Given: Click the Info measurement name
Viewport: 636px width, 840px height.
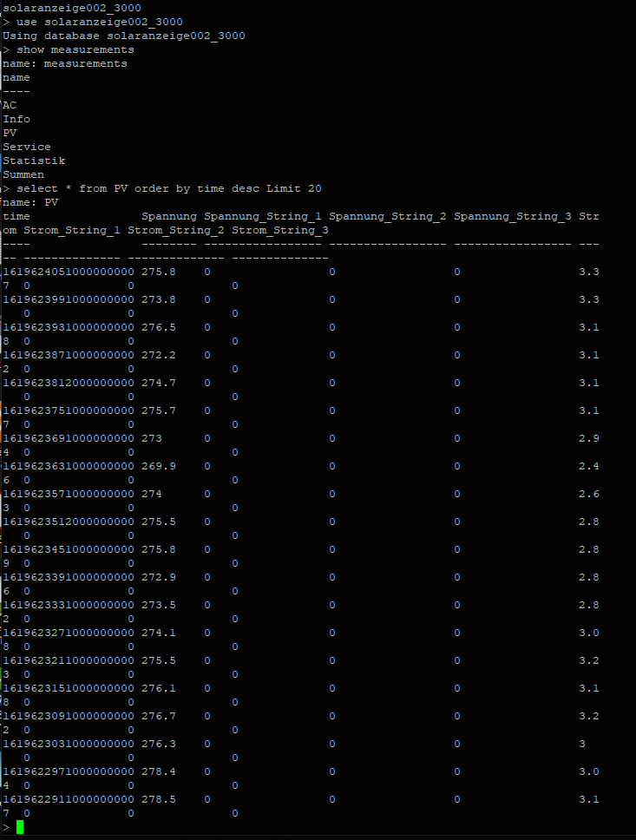Looking at the screenshot, I should tap(16, 119).
